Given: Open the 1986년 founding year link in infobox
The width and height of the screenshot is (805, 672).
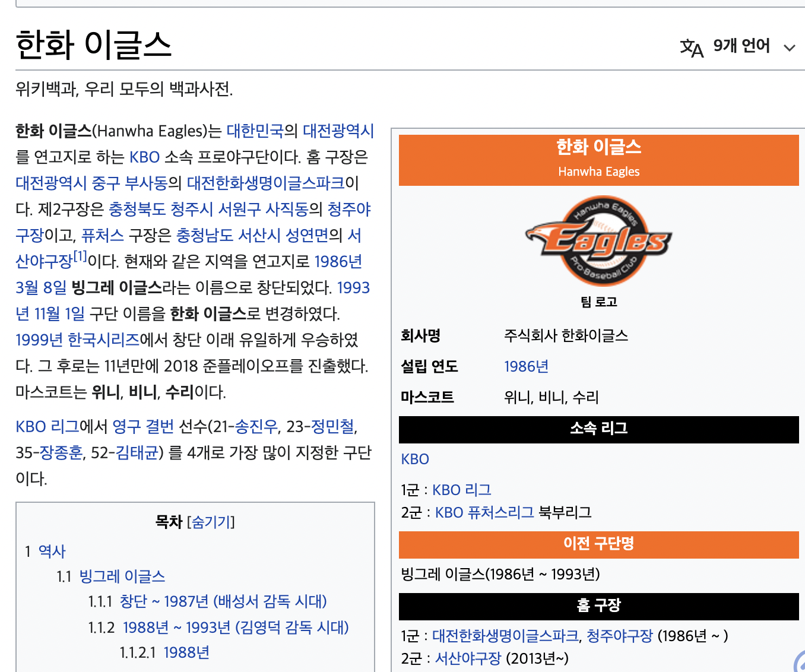Looking at the screenshot, I should (526, 366).
